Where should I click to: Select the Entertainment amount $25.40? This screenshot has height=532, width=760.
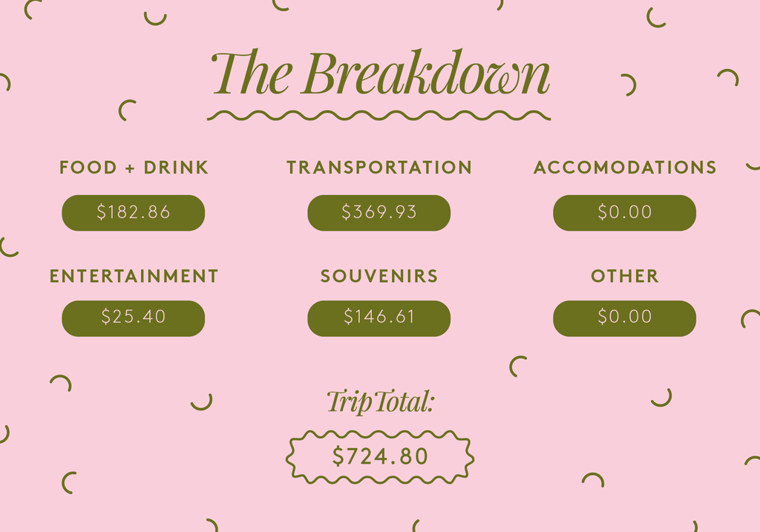[x=134, y=318]
